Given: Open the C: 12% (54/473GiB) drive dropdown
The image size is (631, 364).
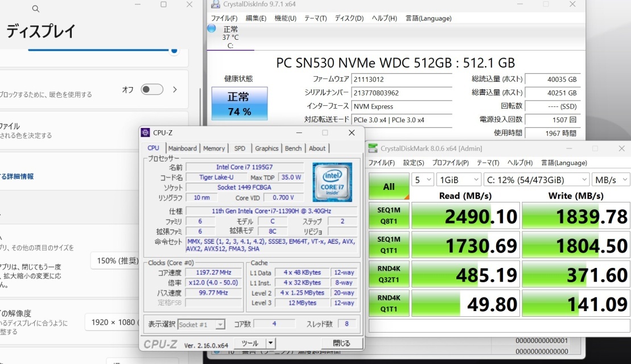Looking at the screenshot, I should (x=537, y=180).
